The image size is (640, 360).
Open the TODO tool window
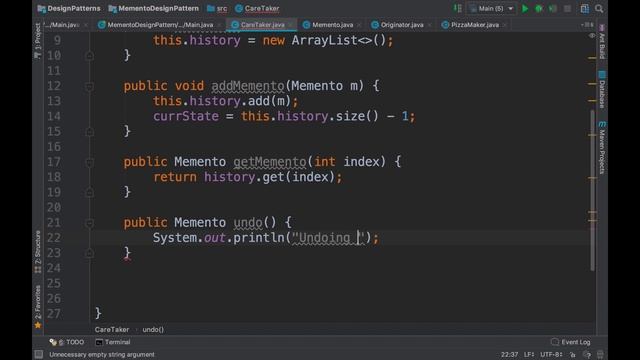click(67, 342)
